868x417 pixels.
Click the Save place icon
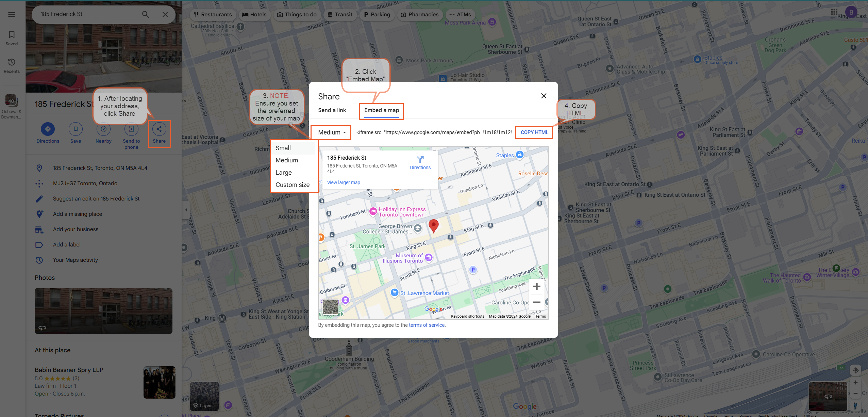76,129
